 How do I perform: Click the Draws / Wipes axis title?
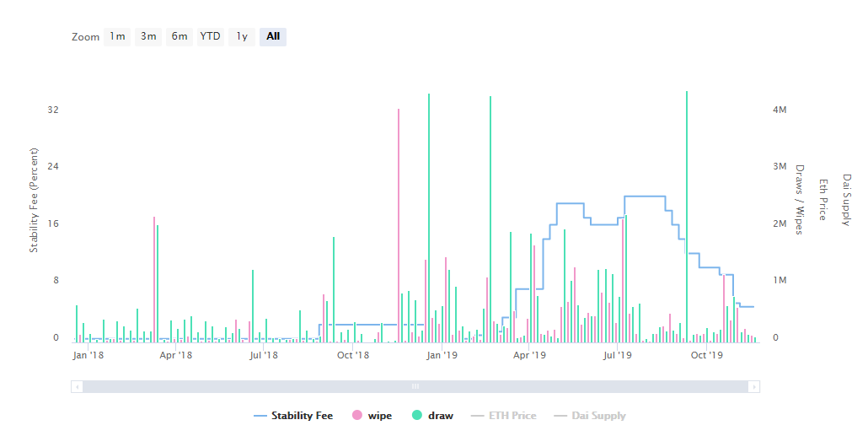tap(800, 200)
